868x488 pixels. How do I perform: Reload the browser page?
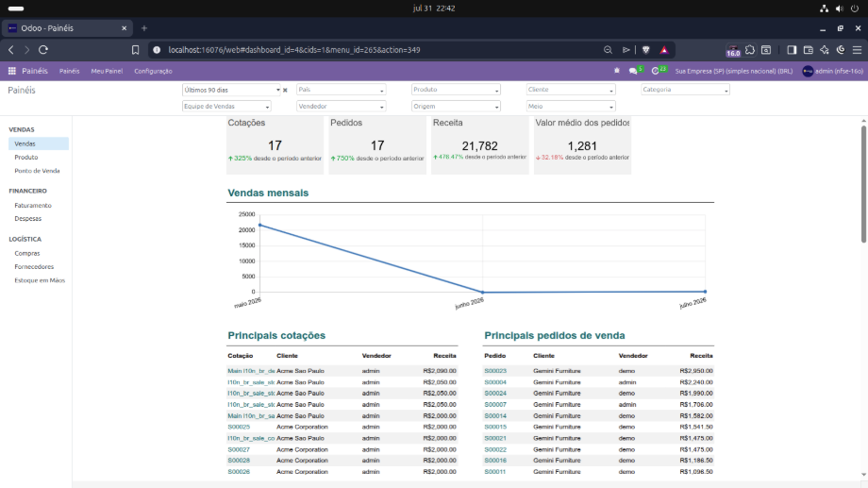[x=43, y=50]
